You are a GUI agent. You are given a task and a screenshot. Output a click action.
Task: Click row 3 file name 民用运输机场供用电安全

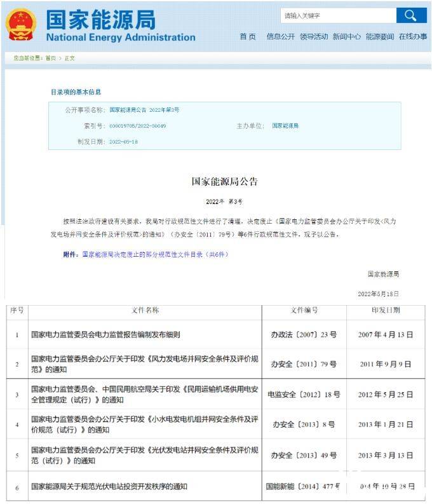(x=145, y=395)
